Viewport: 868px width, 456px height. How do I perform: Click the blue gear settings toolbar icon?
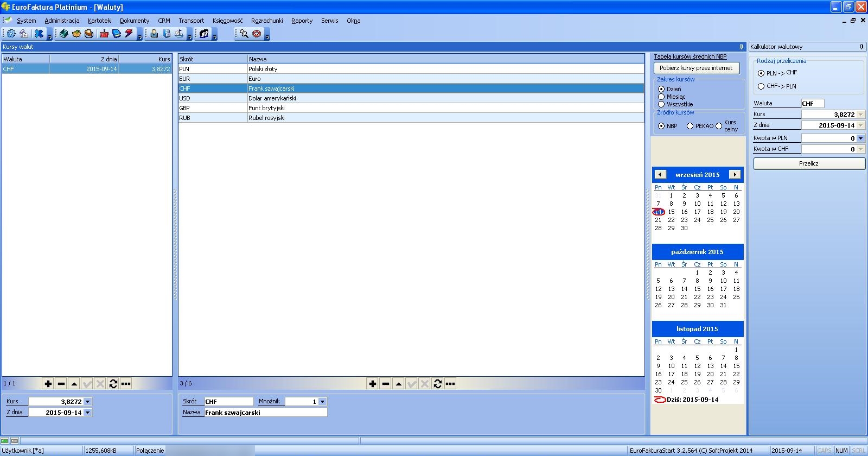coord(11,34)
